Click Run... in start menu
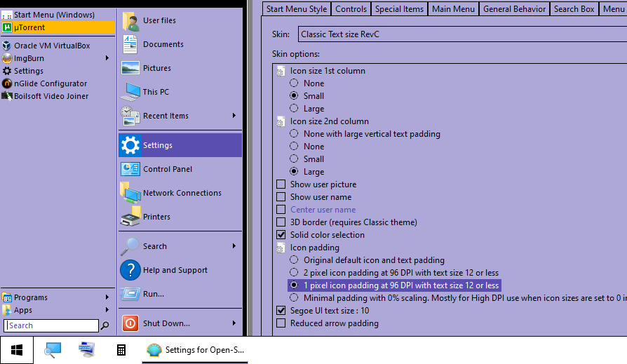The width and height of the screenshot is (627, 364). click(153, 294)
